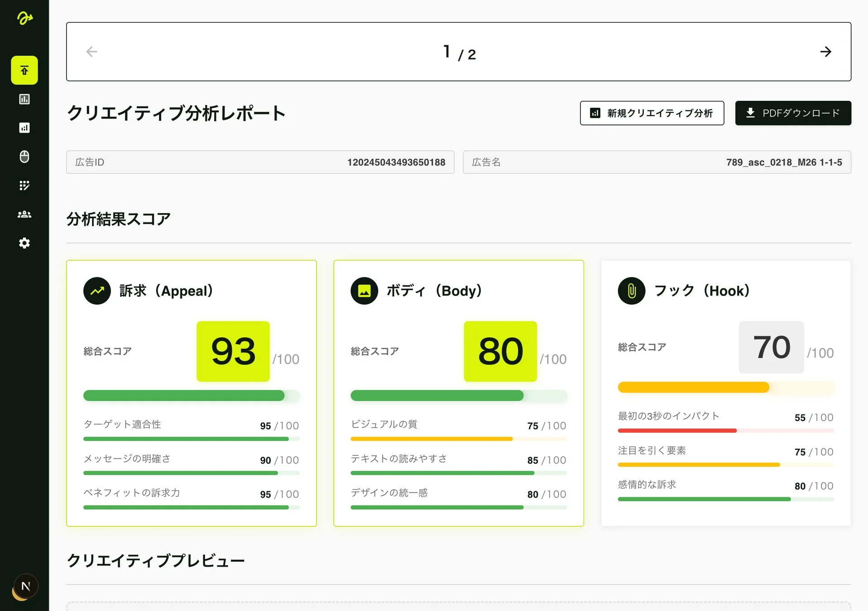
Task: Select the mouse tracking icon in sidebar
Action: (24, 157)
